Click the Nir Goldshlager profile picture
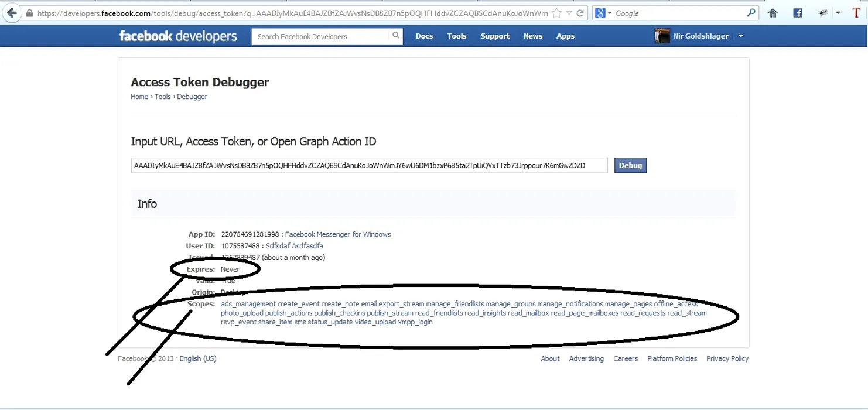This screenshot has height=410, width=868. click(x=662, y=36)
